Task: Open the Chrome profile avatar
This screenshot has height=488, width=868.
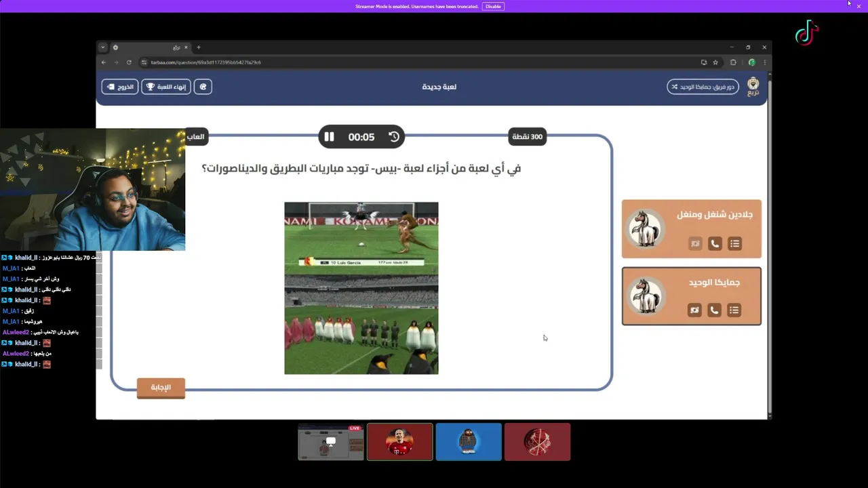Action: [x=751, y=62]
